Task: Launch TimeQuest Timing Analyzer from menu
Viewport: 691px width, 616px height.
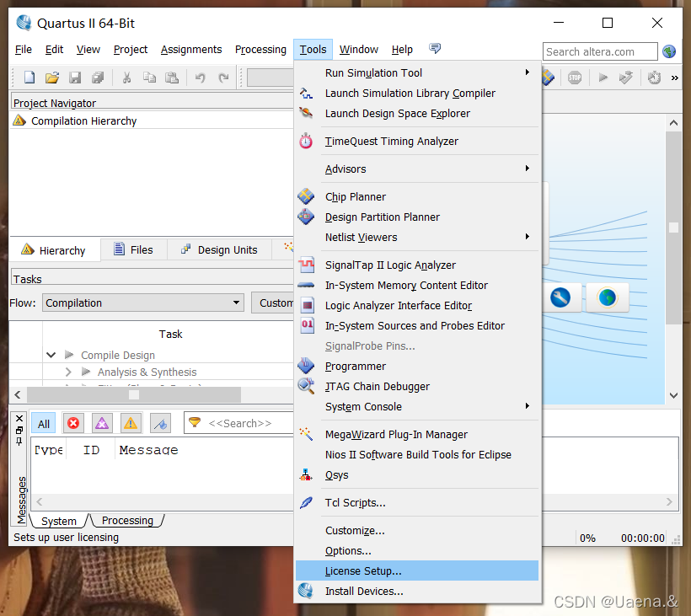Action: (417, 141)
